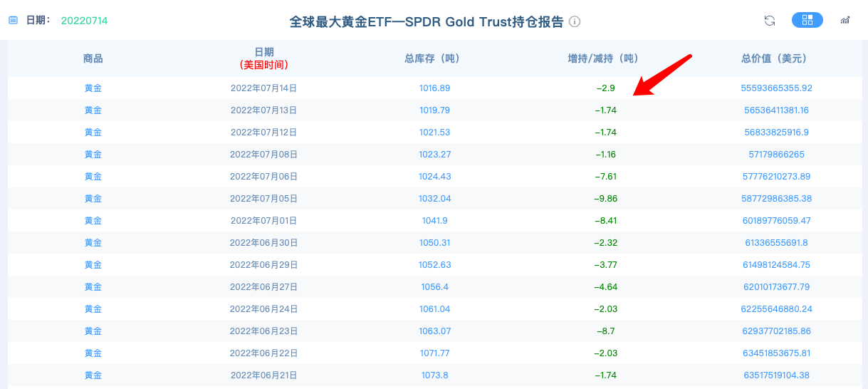Click change value -8.7
The width and height of the screenshot is (868, 389).
click(x=605, y=331)
